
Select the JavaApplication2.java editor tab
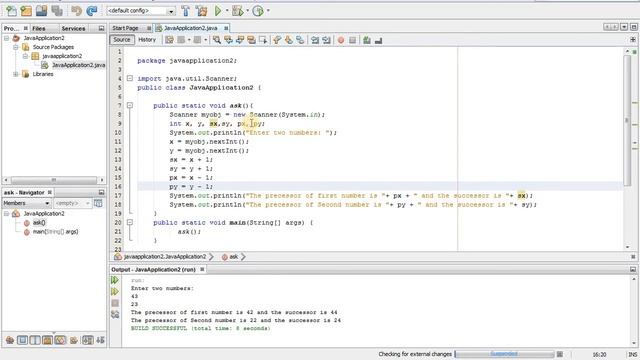pyautogui.click(x=191, y=28)
